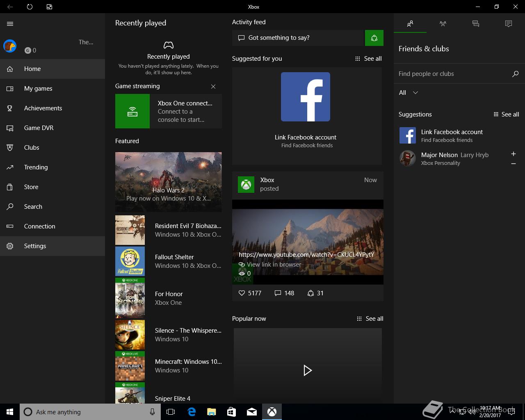Image resolution: width=525 pixels, height=420 pixels.
Task: Open Achievements page
Action: [52, 108]
